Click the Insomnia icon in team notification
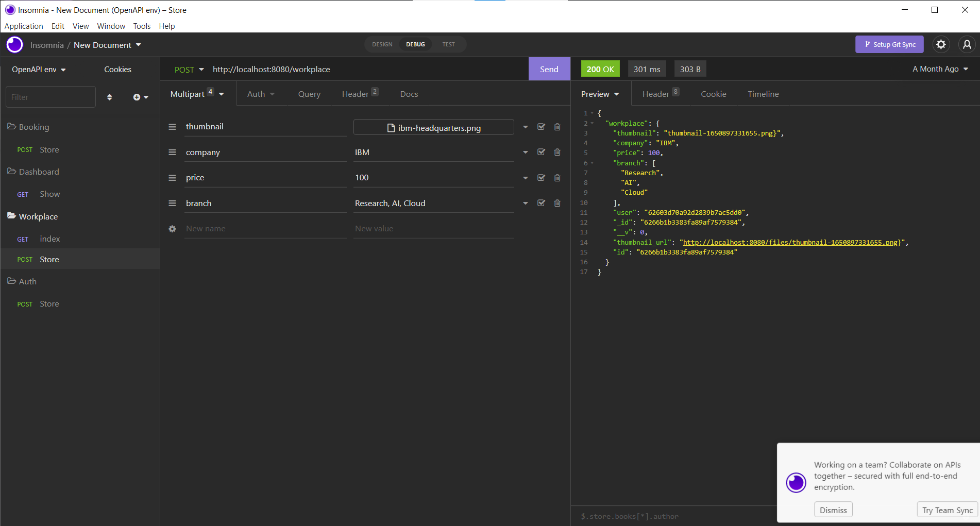Viewport: 980px width, 526px height. point(796,483)
